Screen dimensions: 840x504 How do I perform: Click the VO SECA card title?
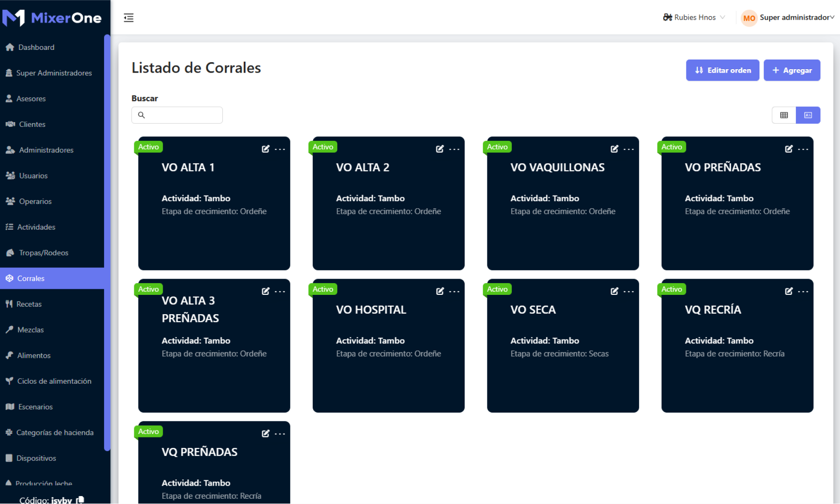533,310
